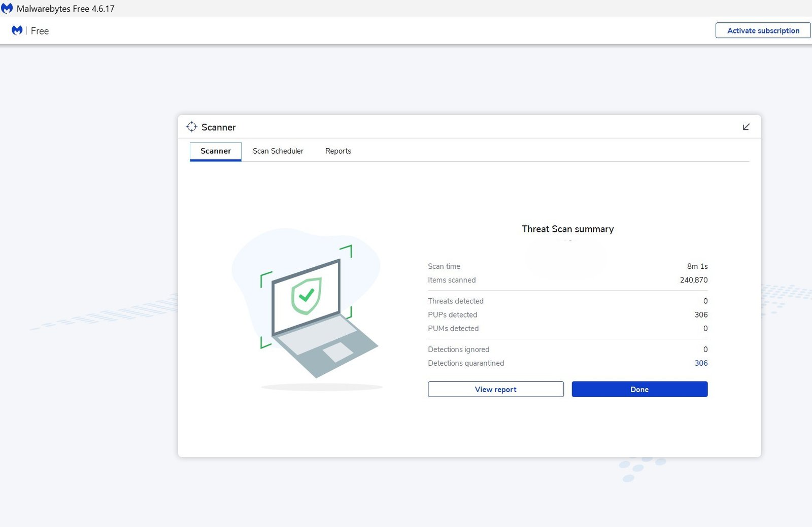The width and height of the screenshot is (812, 527).
Task: Click the 8m 1s scan time value
Action: (697, 266)
